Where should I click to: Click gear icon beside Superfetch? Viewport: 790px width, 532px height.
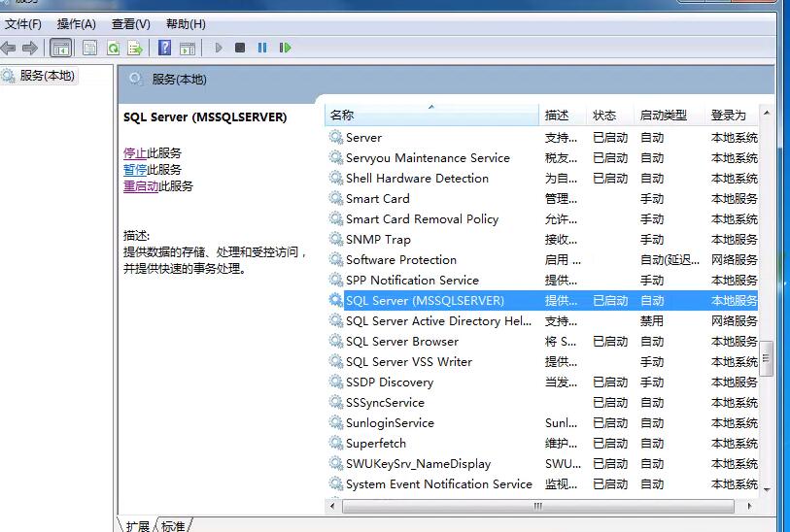pos(336,443)
